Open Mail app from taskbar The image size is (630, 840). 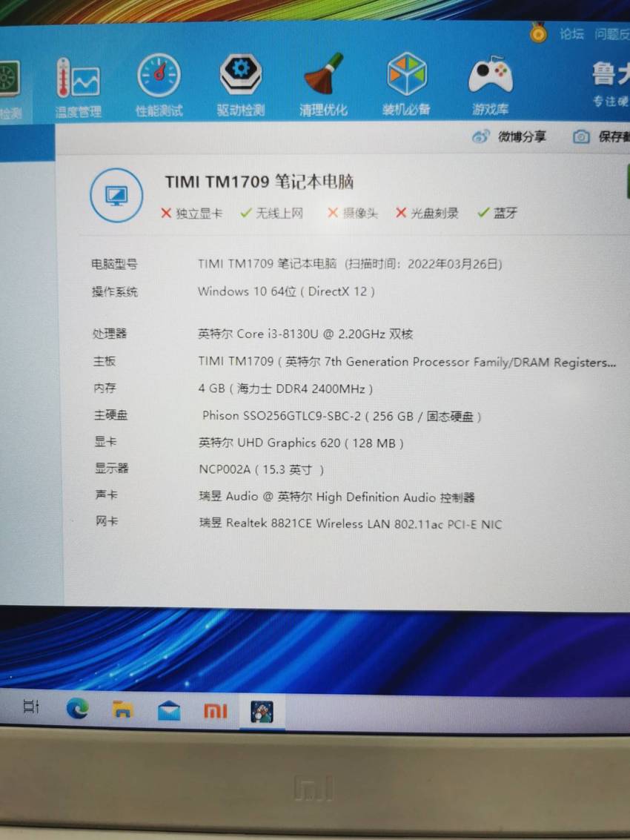[x=169, y=711]
